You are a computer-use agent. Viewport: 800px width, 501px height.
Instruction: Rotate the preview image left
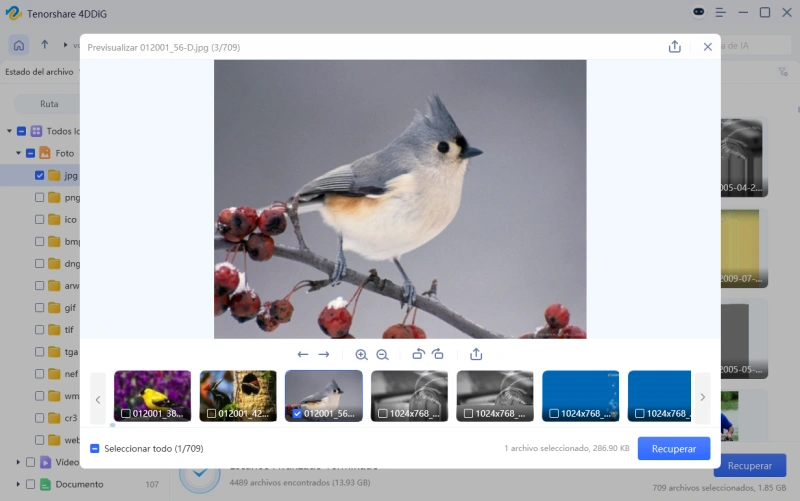(x=418, y=354)
